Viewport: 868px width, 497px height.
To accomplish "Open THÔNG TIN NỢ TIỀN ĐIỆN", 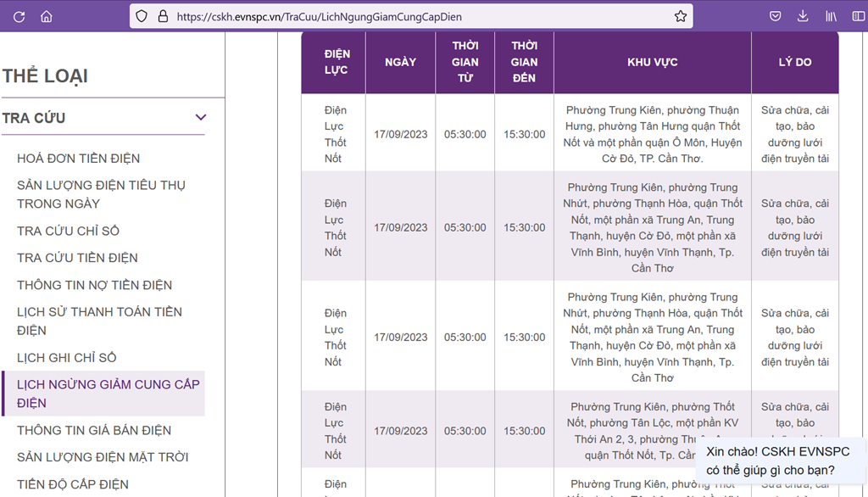I will 95,285.
